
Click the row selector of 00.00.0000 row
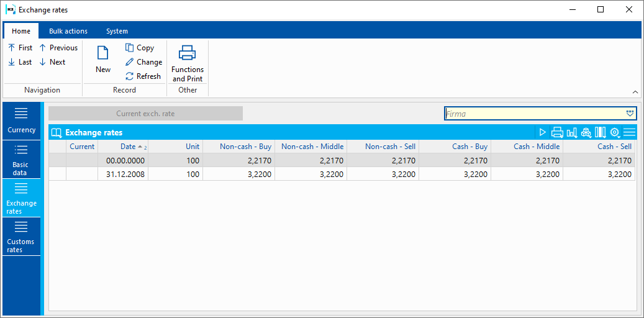[58, 160]
